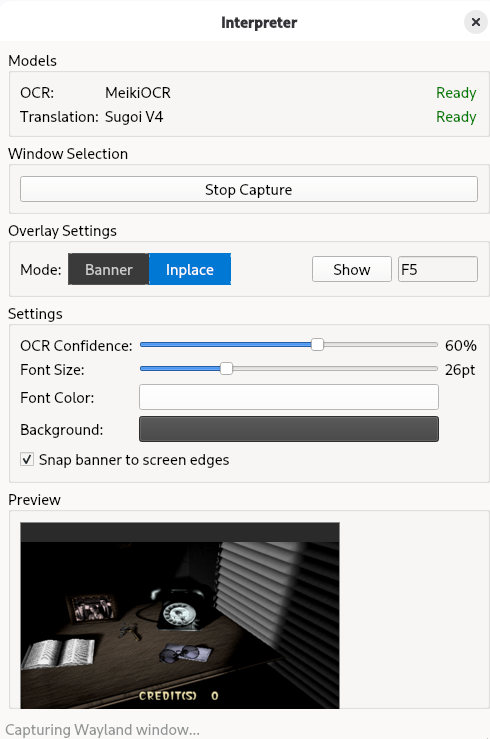This screenshot has height=739, width=490.
Task: Click the unfilled part of the OCR Confidence track
Action: pos(381,345)
